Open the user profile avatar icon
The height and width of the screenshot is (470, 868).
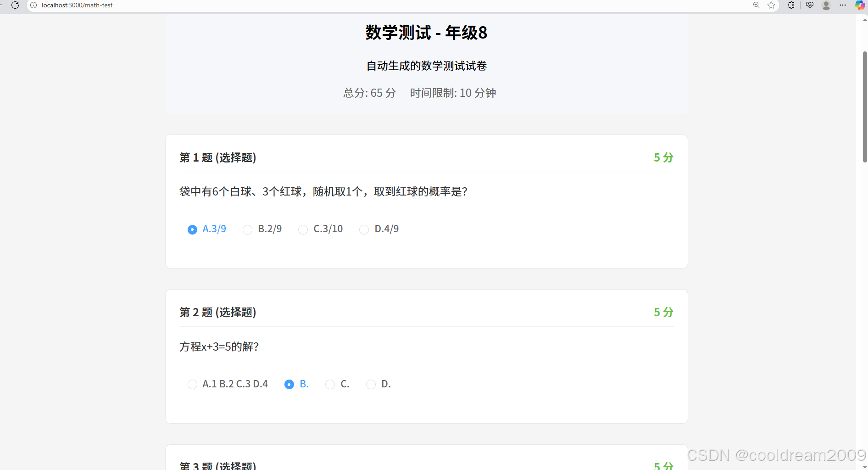pyautogui.click(x=826, y=5)
